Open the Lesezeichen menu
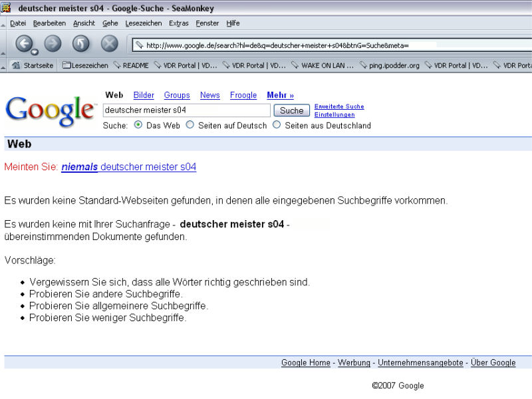The width and height of the screenshot is (532, 399). coord(143,23)
